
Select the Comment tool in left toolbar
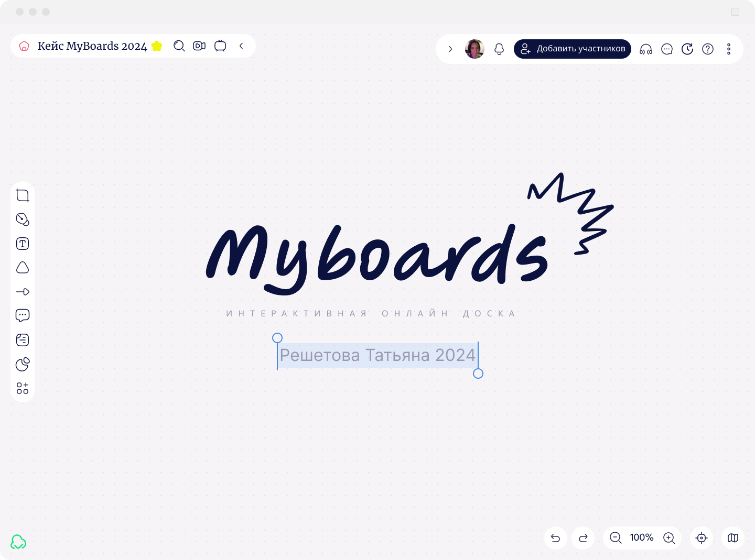click(x=23, y=315)
